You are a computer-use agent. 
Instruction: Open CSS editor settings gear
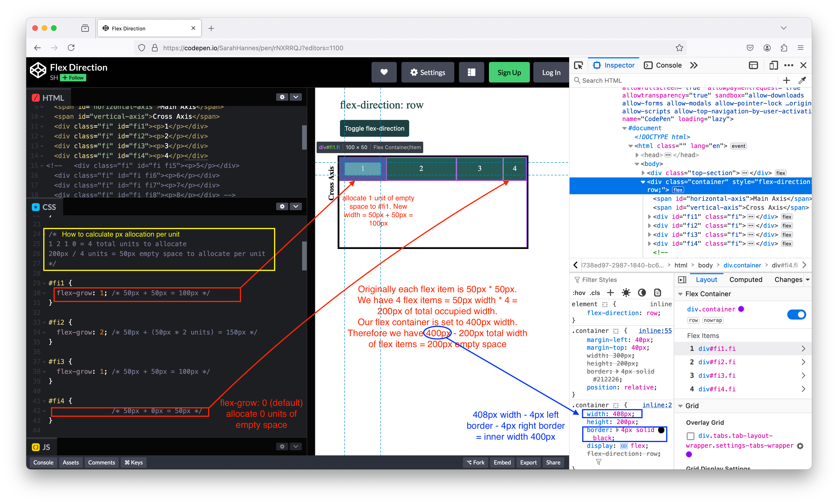pos(282,206)
